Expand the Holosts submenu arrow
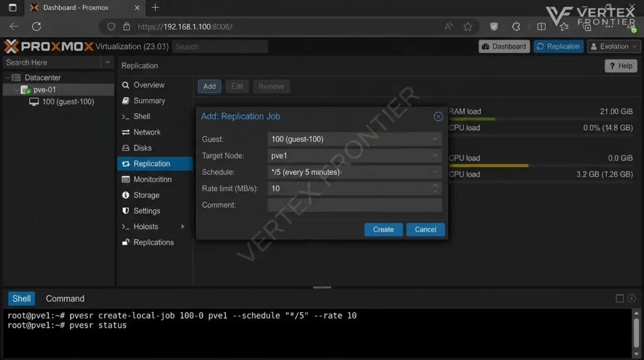 click(x=183, y=227)
